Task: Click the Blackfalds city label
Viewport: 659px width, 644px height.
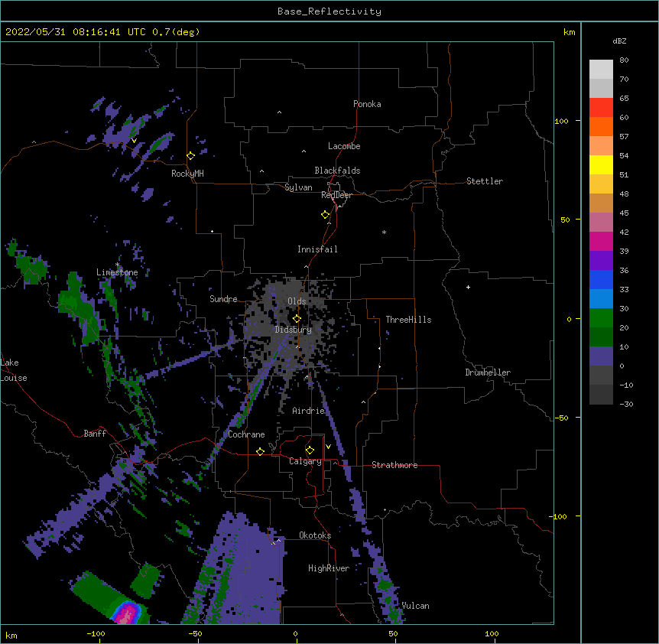Action: click(337, 171)
